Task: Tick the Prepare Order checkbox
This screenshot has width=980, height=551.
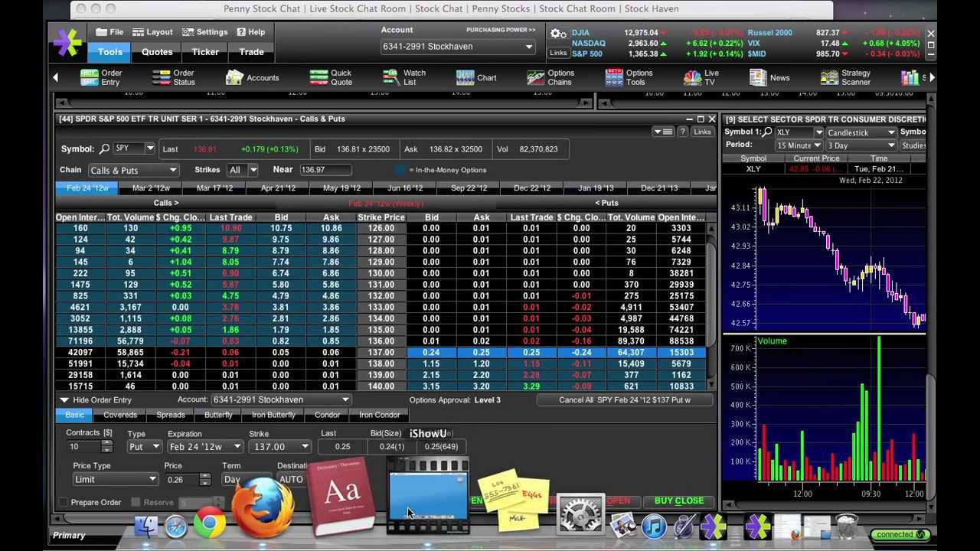Action: [x=63, y=502]
